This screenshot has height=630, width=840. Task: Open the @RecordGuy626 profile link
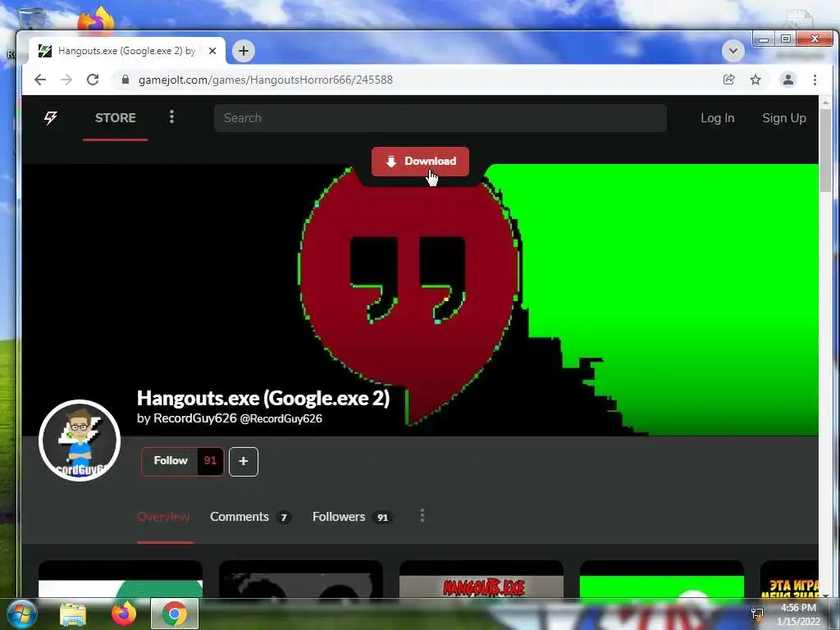281,419
